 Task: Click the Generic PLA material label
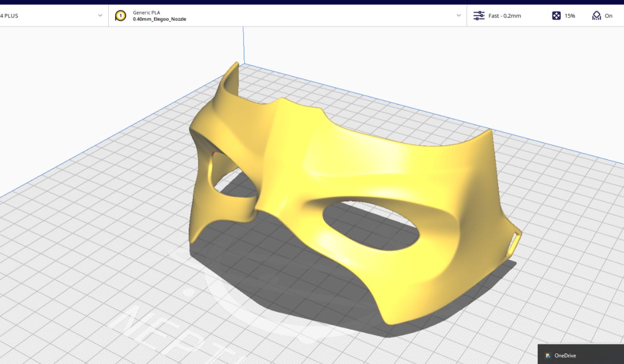click(146, 12)
